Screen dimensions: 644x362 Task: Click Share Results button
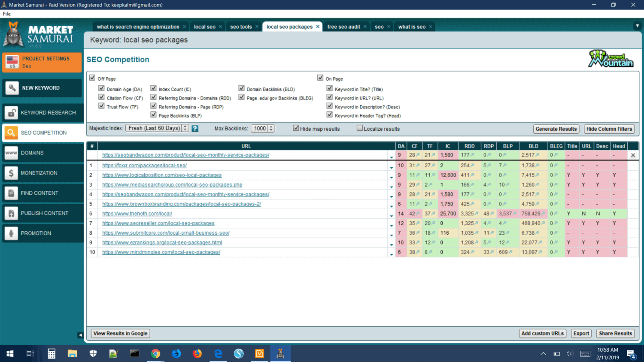tap(615, 333)
